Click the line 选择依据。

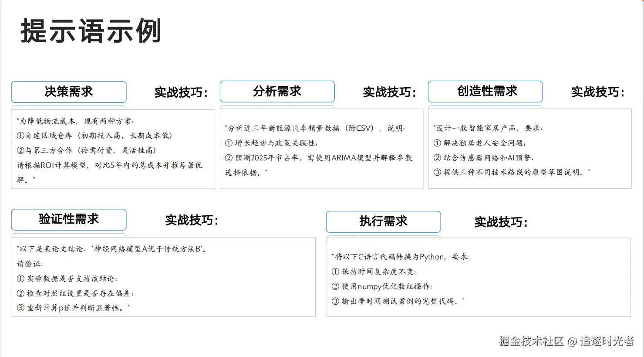pyautogui.click(x=246, y=173)
